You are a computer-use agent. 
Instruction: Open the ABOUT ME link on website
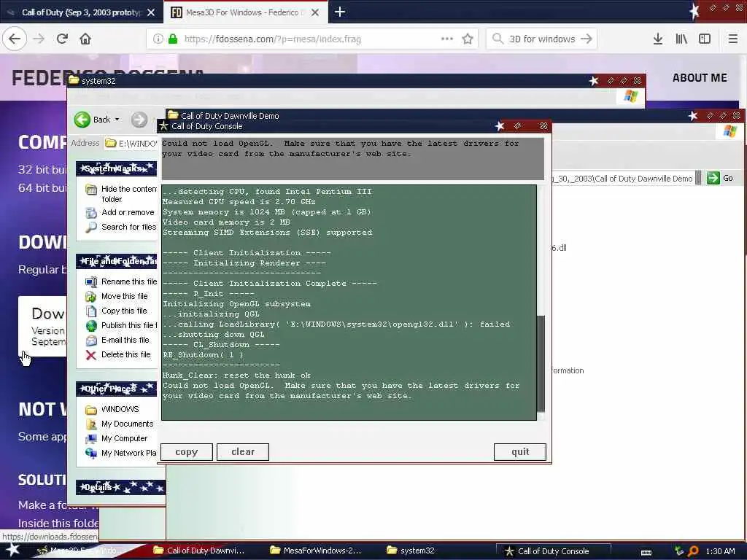click(700, 77)
